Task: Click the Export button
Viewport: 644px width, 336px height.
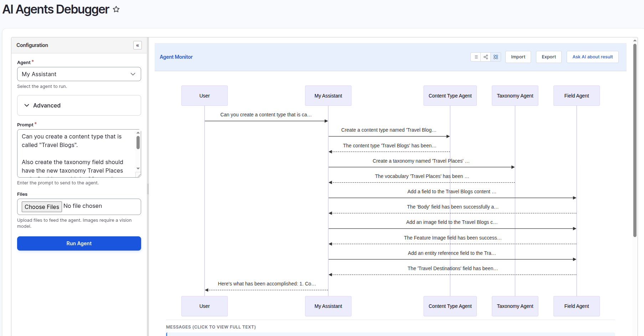Action: click(549, 57)
